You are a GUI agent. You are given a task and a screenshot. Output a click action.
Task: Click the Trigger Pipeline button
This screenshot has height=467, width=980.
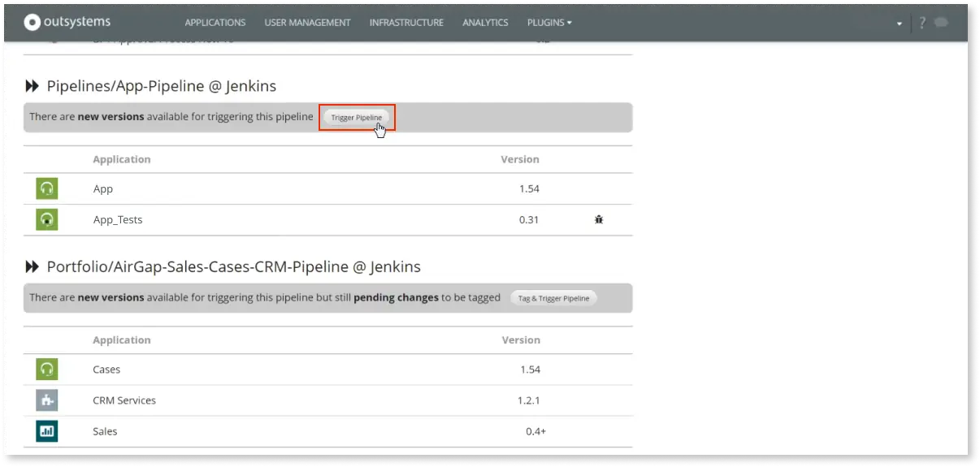[357, 118]
